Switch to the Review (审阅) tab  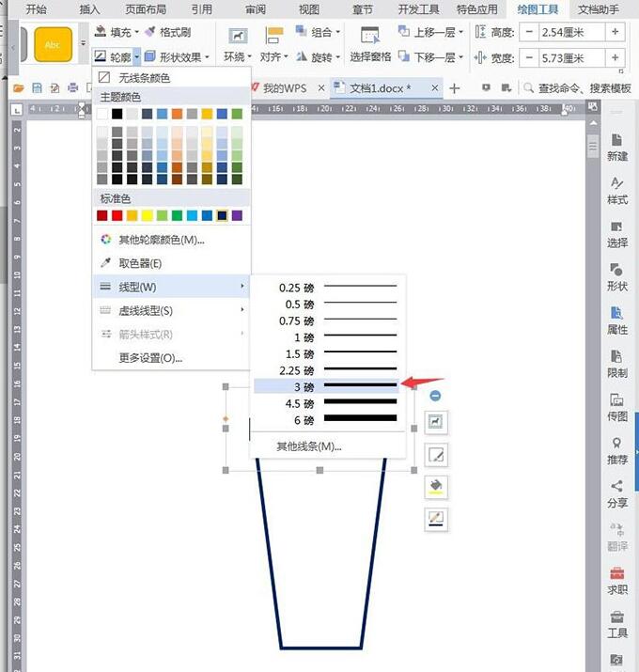pyautogui.click(x=256, y=9)
